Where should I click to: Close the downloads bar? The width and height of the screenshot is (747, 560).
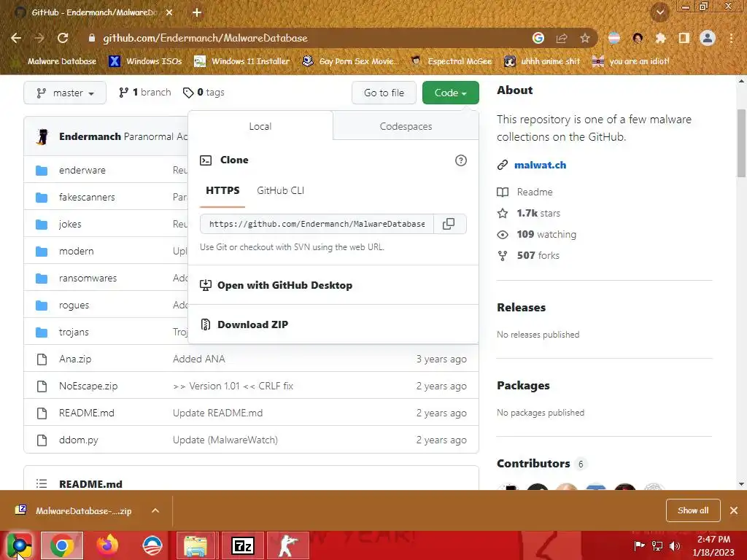pyautogui.click(x=734, y=510)
